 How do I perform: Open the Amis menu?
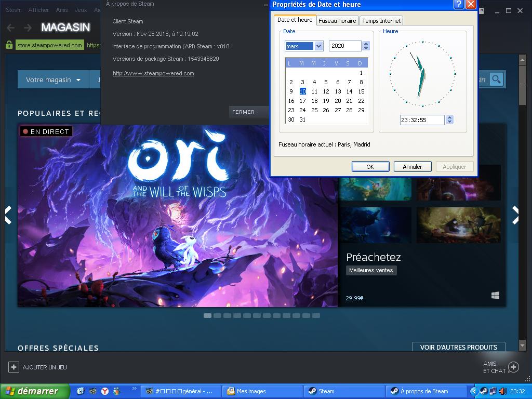pos(62,10)
